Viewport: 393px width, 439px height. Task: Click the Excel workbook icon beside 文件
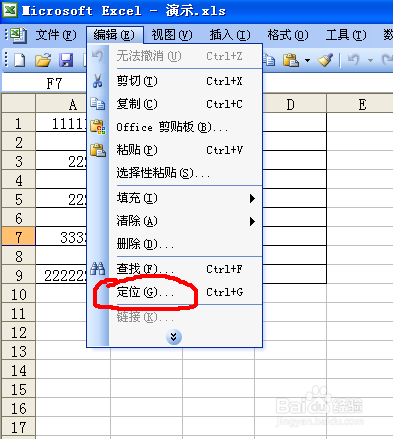tap(18, 35)
